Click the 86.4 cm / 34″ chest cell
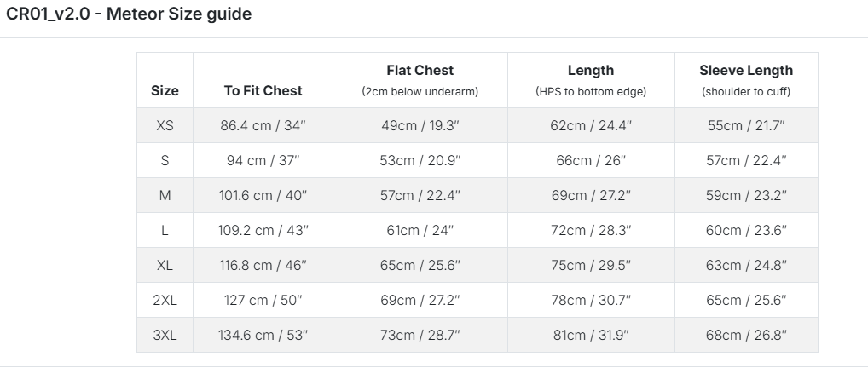 (263, 125)
